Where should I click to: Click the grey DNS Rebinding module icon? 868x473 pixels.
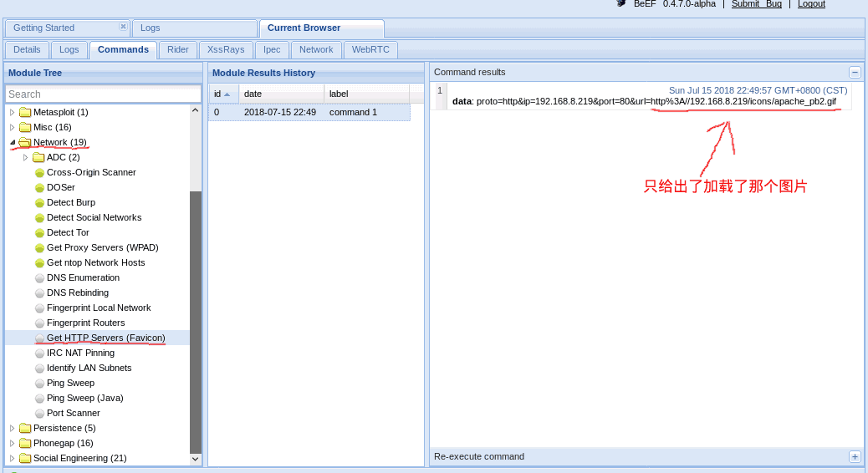(x=39, y=293)
